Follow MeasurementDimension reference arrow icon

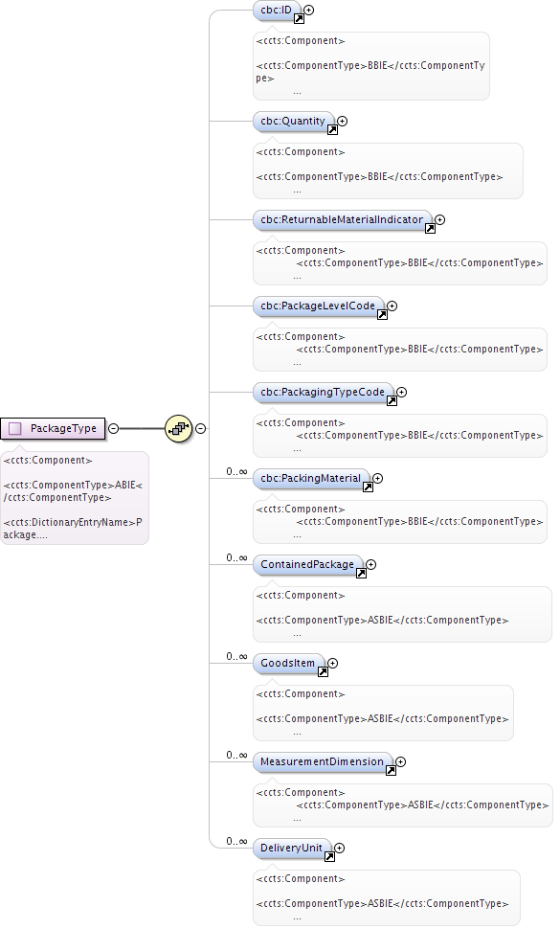point(392,771)
